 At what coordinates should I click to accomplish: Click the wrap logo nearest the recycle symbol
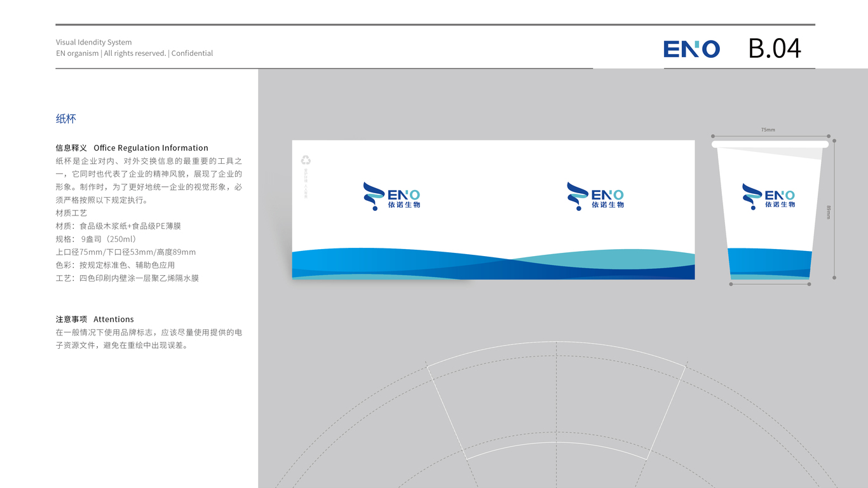(x=391, y=196)
